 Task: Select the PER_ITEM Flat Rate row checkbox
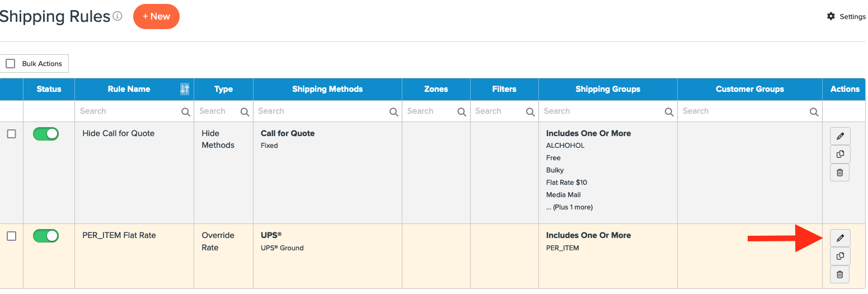tap(11, 236)
